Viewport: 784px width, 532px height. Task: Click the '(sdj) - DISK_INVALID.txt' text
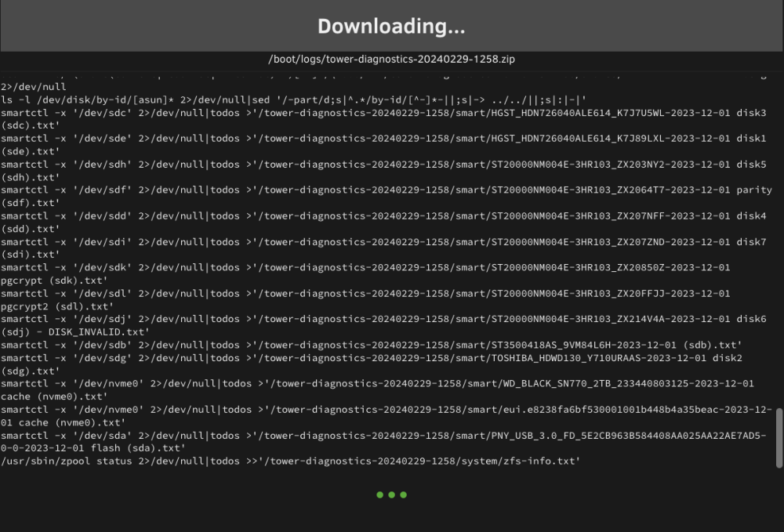(75, 332)
